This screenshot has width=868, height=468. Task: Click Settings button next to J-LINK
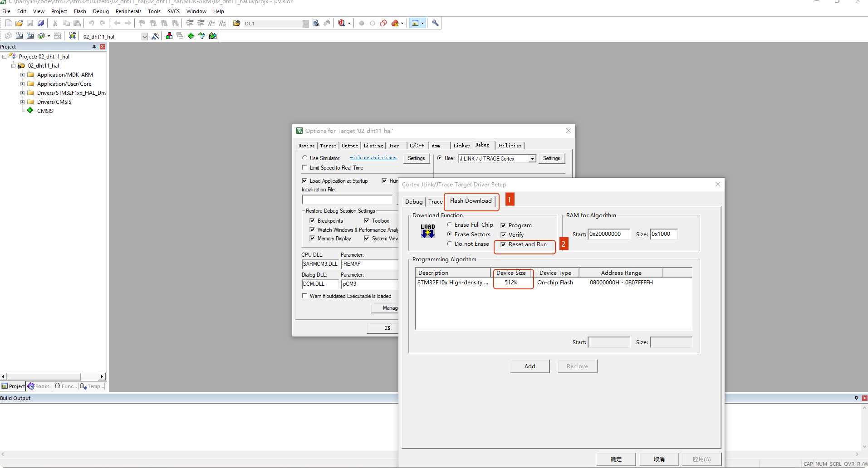point(552,158)
